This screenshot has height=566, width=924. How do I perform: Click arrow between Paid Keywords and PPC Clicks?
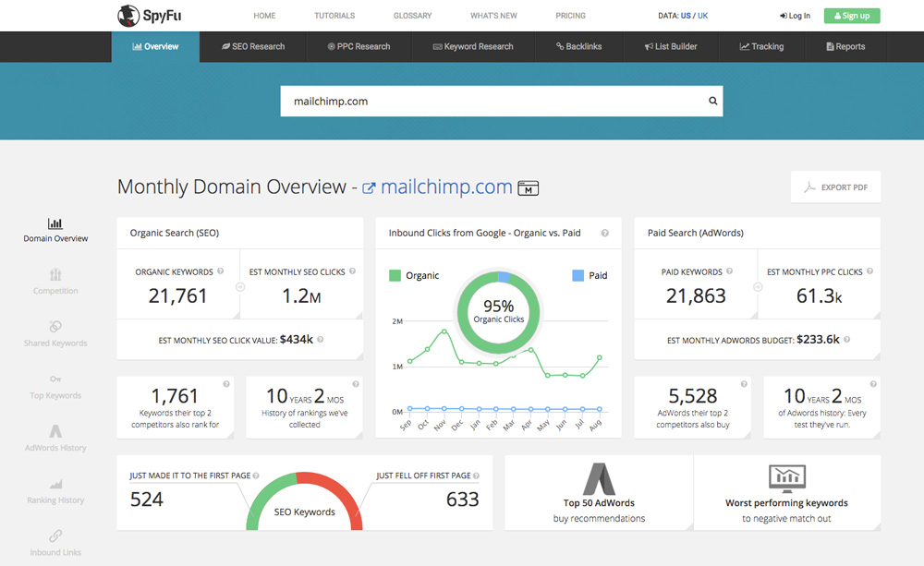pos(758,287)
